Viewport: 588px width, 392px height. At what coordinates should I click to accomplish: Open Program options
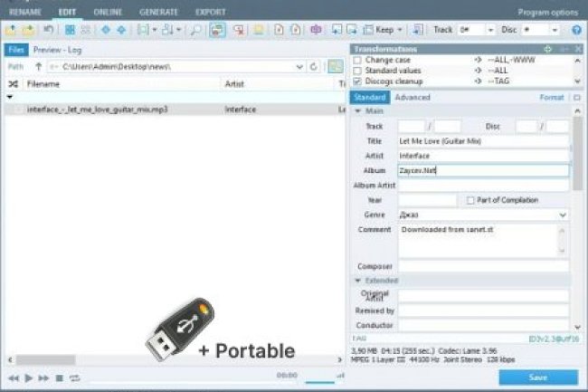[547, 13]
